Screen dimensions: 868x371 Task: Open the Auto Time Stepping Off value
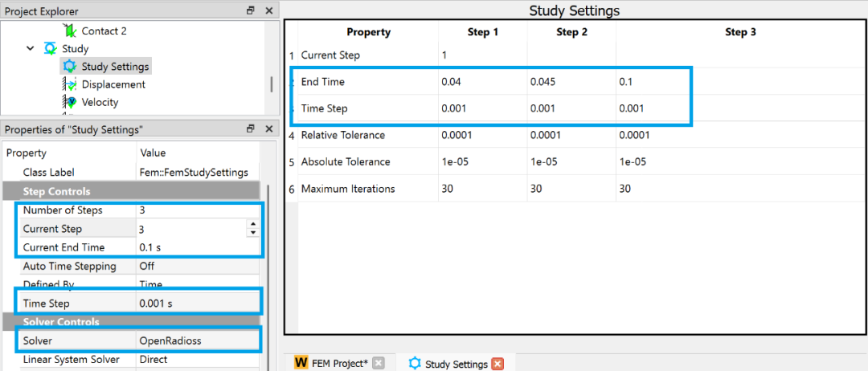[x=198, y=266]
